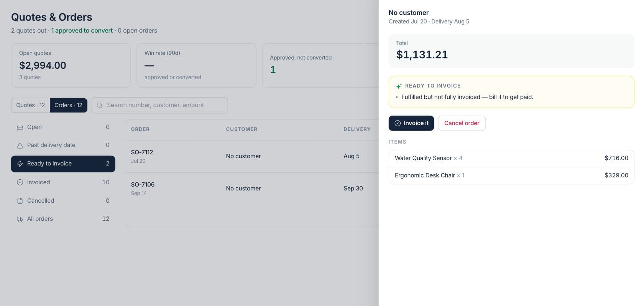
Task: Click the Quotes & Orders page heading
Action: tap(52, 17)
